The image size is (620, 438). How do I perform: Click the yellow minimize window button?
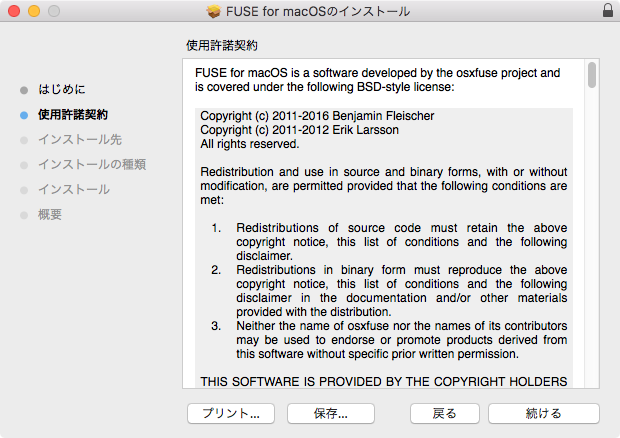[34, 11]
